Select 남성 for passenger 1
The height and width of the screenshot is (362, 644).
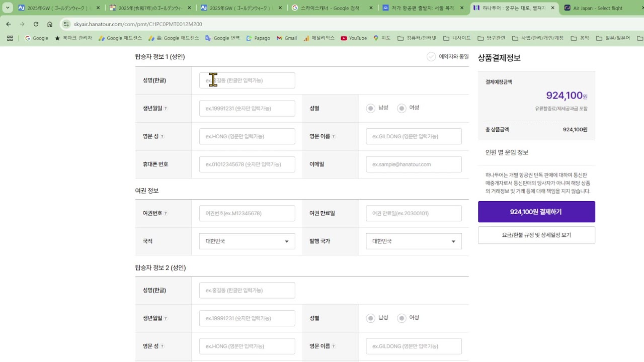coord(371,108)
